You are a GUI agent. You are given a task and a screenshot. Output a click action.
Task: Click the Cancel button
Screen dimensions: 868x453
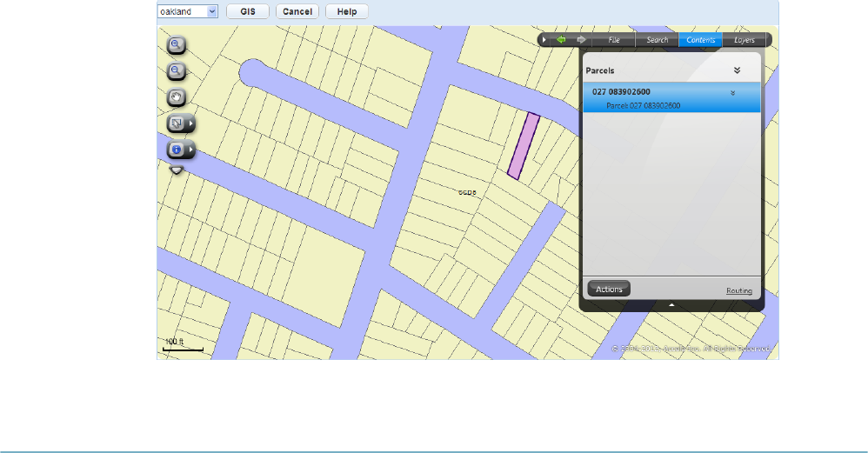[297, 11]
